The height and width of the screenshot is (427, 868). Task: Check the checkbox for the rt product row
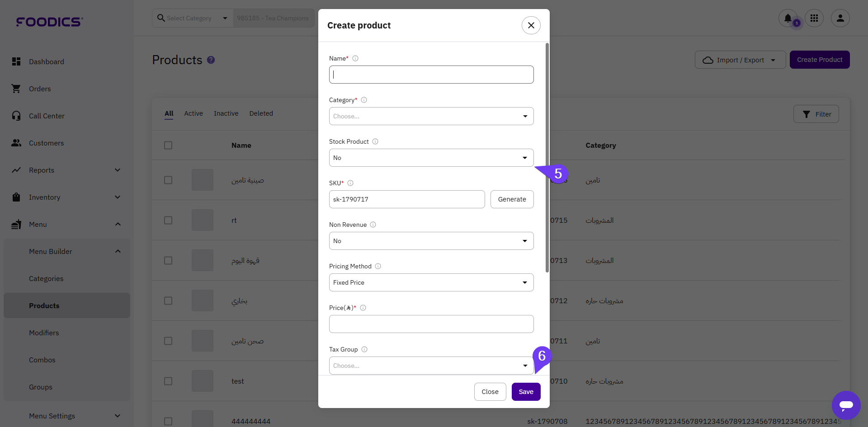pyautogui.click(x=168, y=221)
